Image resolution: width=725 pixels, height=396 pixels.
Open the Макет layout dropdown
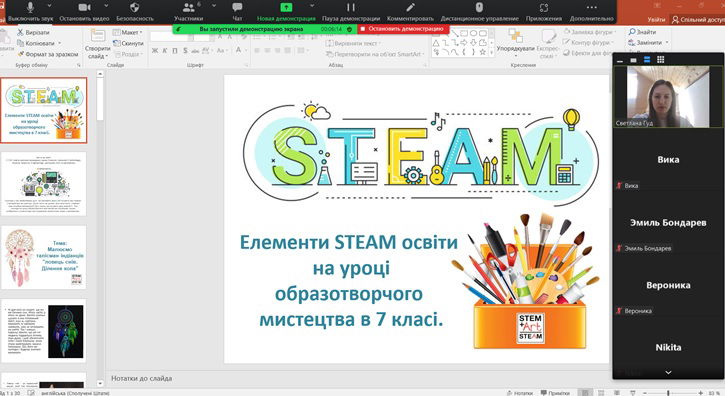(128, 32)
